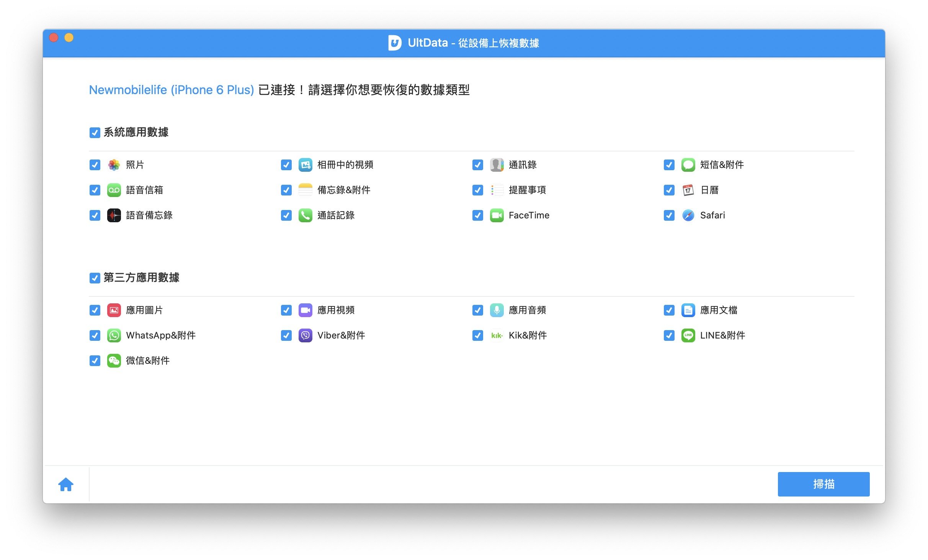Click the camera roll video (相冊中的視頻) icon
This screenshot has height=560, width=928.
[x=305, y=165]
